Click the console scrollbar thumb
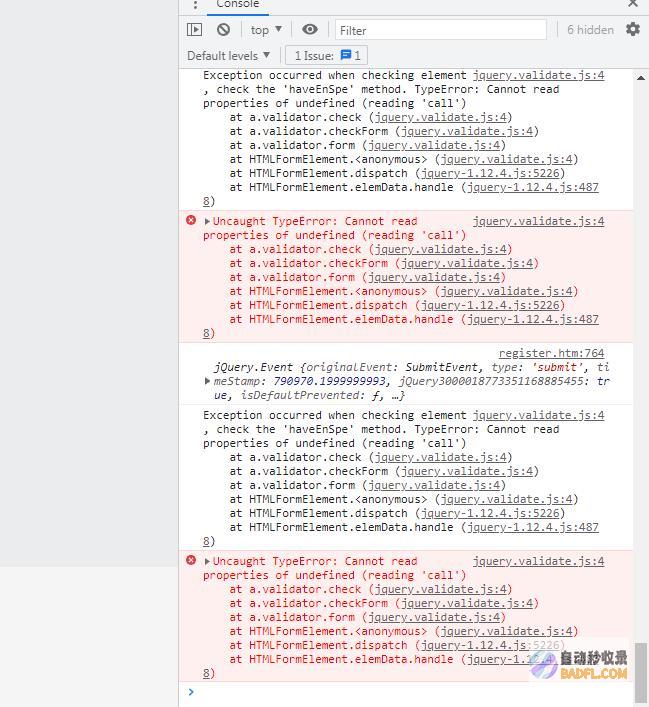 click(641, 672)
